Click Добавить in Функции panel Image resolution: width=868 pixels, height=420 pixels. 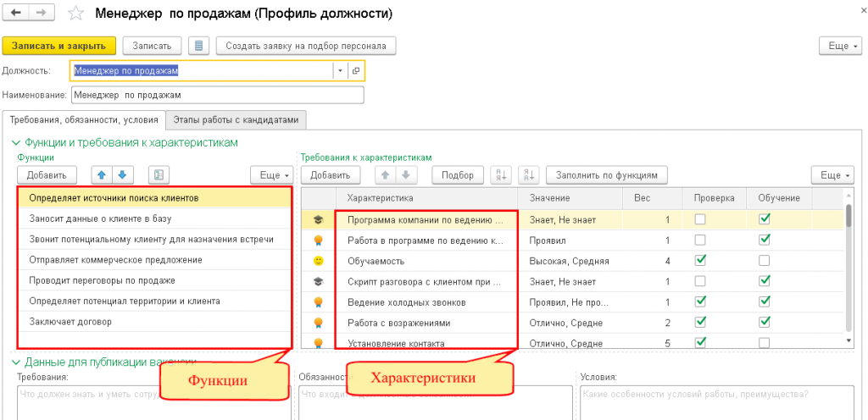coord(47,175)
